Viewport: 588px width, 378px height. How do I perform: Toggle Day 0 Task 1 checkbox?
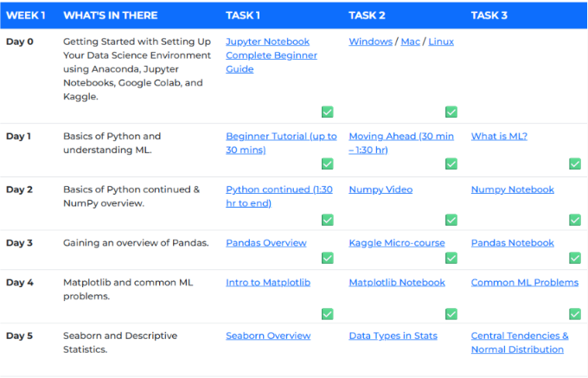coord(328,112)
